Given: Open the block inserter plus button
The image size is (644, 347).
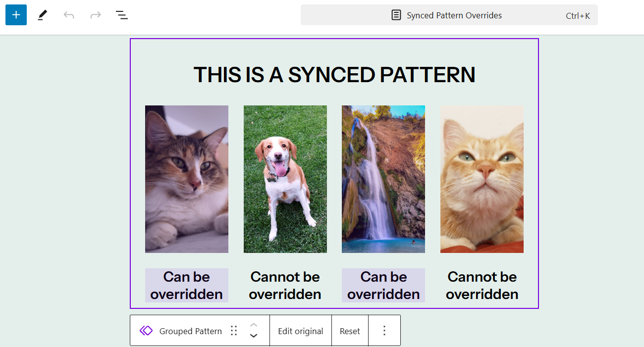Looking at the screenshot, I should coord(16,15).
